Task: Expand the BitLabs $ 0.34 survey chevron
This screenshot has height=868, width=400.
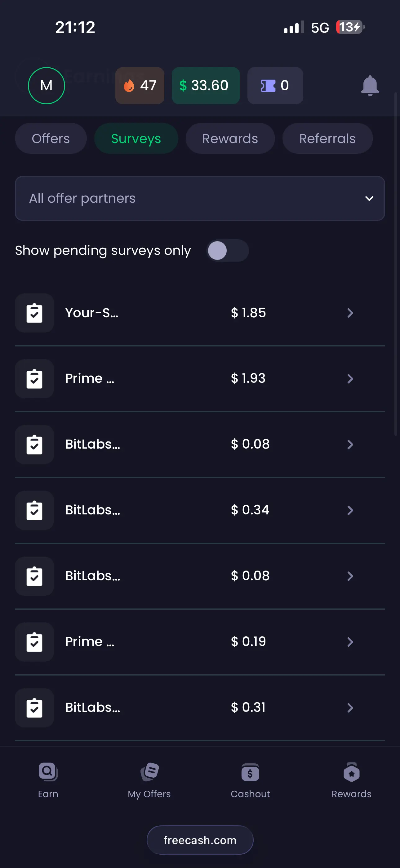Action: (350, 510)
